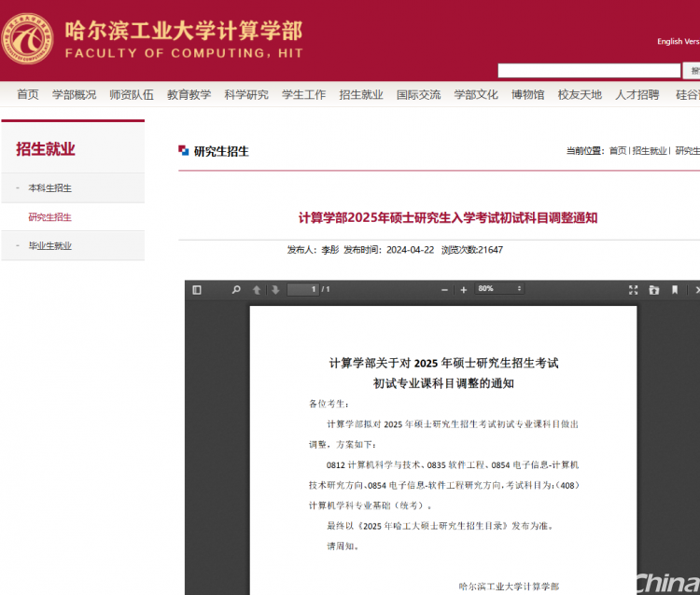Click the 招生就业 sidebar heading
700x595 pixels.
click(46, 149)
